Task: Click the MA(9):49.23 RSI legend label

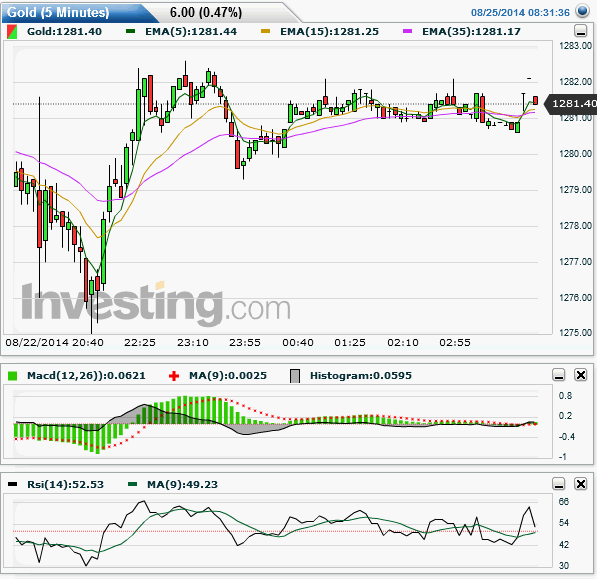Action: pyautogui.click(x=182, y=485)
